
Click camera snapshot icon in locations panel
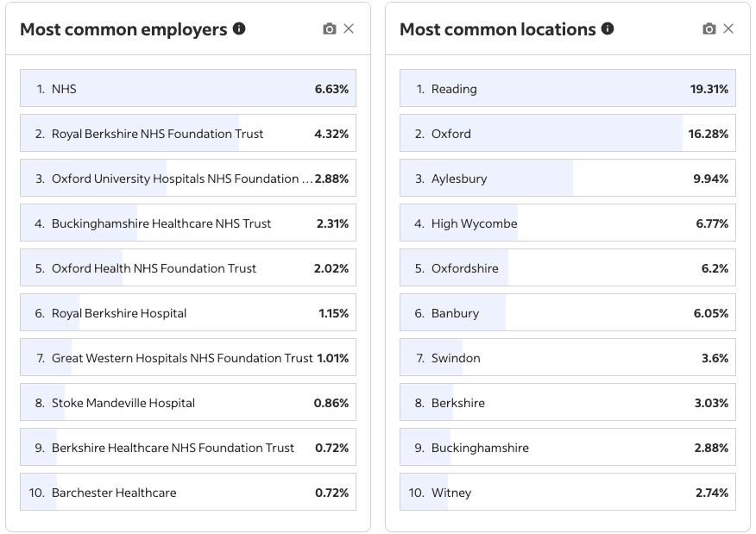click(x=709, y=28)
